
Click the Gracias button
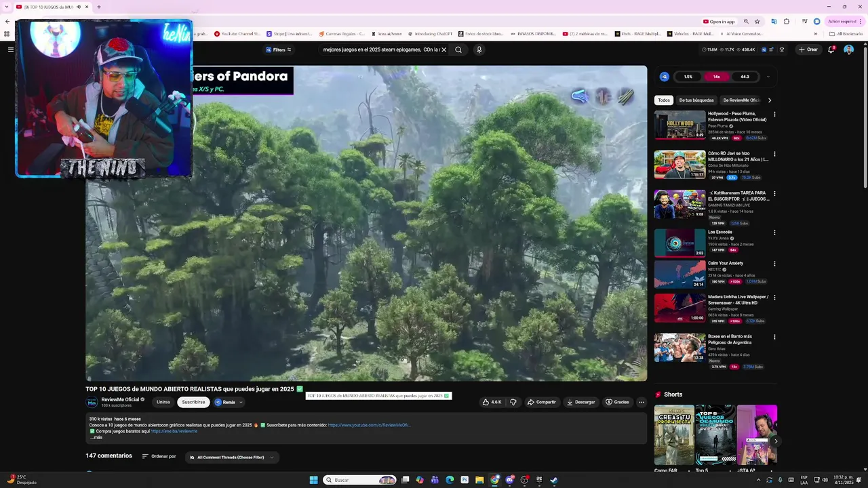[x=617, y=402]
